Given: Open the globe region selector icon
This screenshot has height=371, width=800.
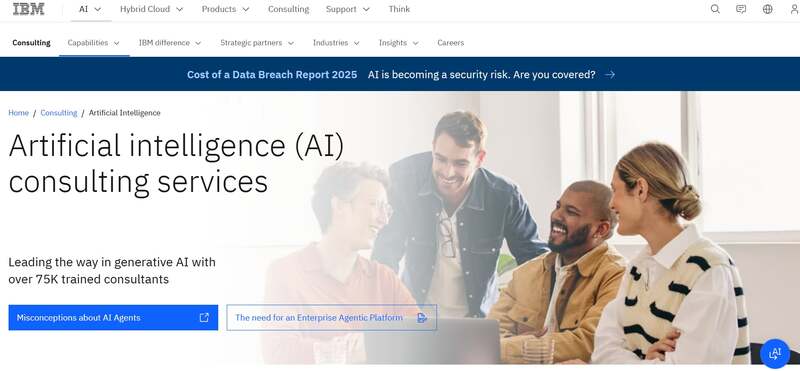Looking at the screenshot, I should [767, 9].
